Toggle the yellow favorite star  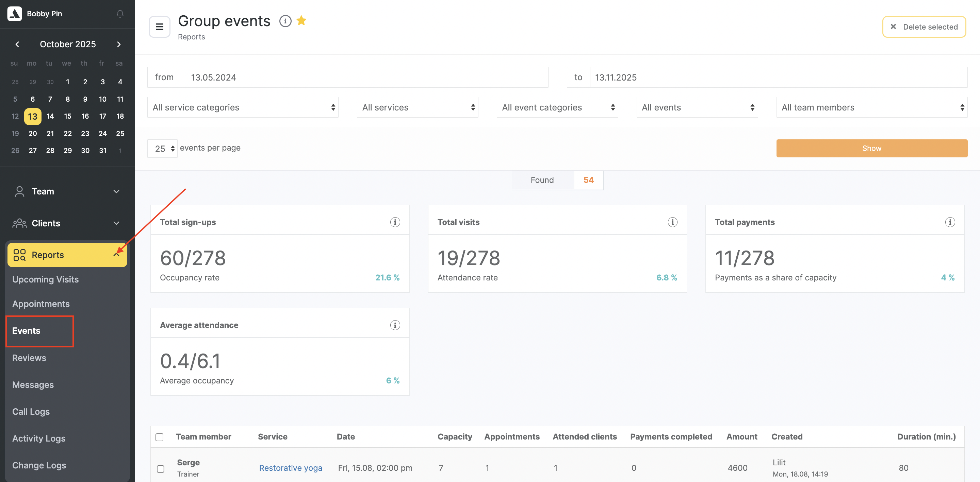[x=301, y=20]
